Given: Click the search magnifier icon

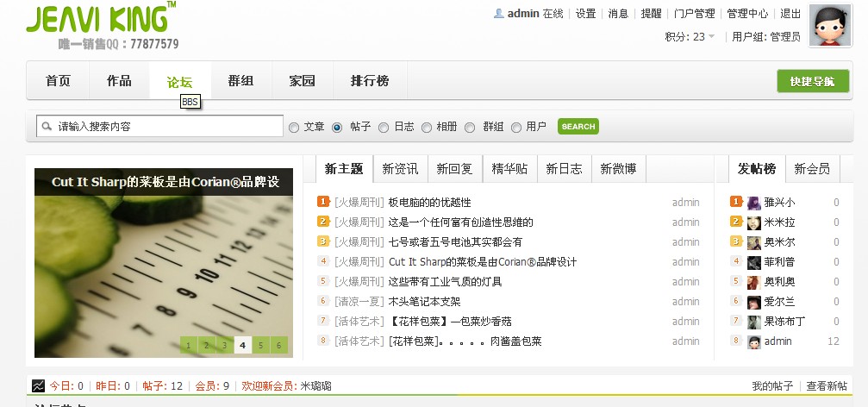Looking at the screenshot, I should (x=47, y=126).
